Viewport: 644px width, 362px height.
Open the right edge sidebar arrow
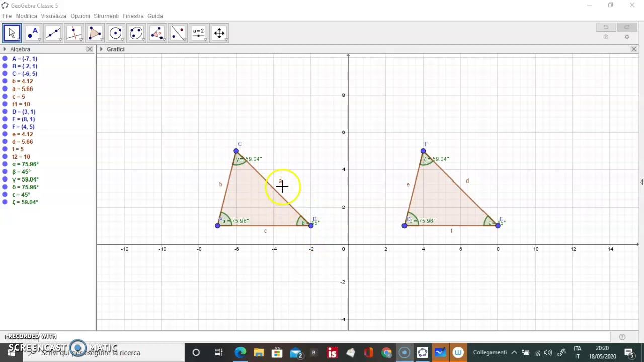click(641, 182)
